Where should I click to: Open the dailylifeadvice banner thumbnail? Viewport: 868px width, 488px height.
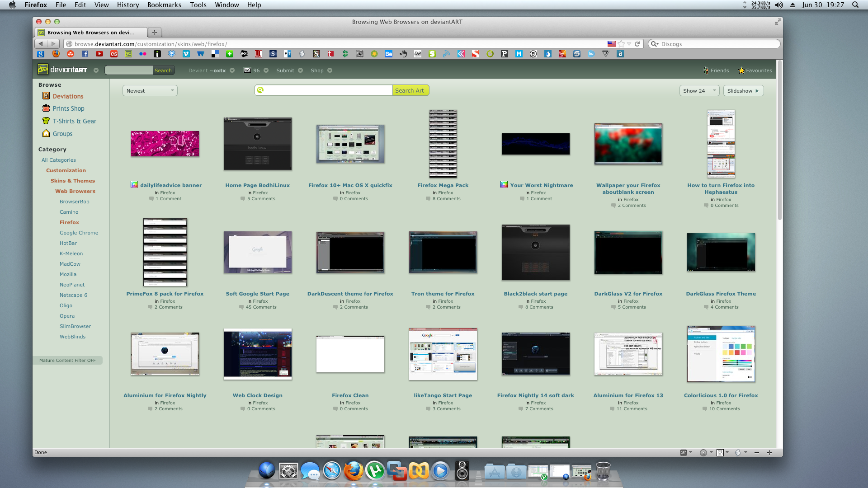165,144
